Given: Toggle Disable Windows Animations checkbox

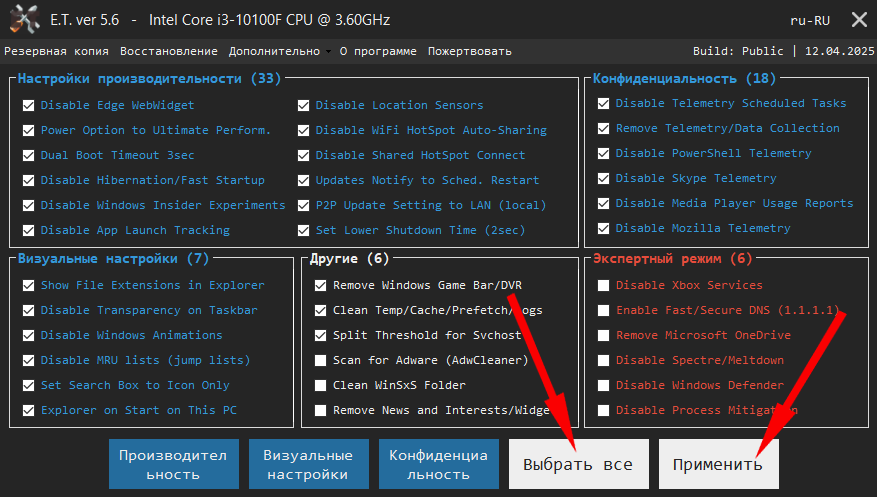Looking at the screenshot, I should pos(29,335).
